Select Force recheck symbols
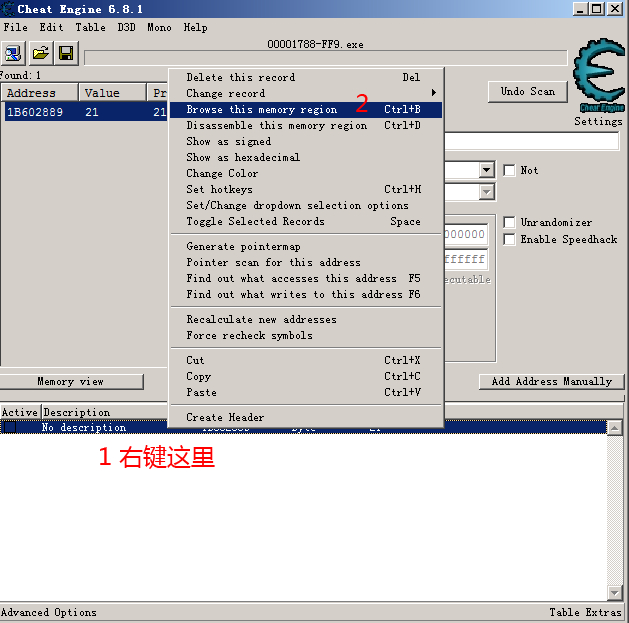Viewport: 629px width, 623px height. pos(306,335)
